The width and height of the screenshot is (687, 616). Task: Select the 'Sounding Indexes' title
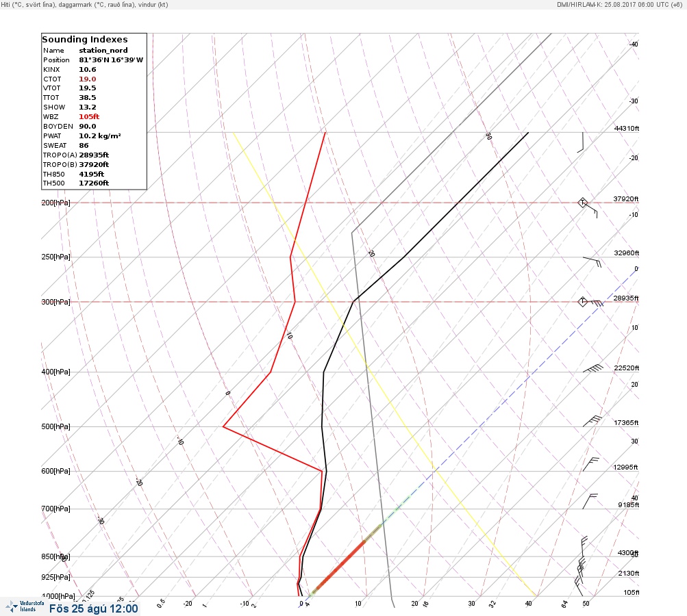click(84, 40)
